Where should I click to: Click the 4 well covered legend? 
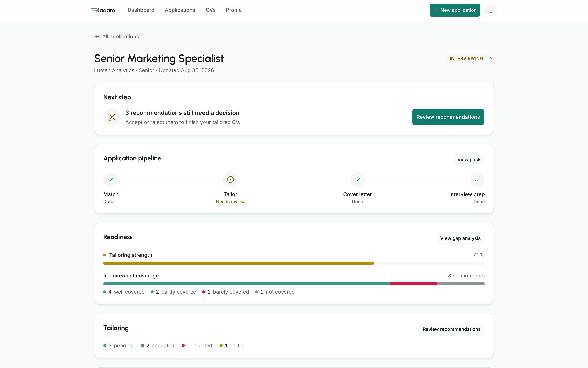[x=124, y=292]
